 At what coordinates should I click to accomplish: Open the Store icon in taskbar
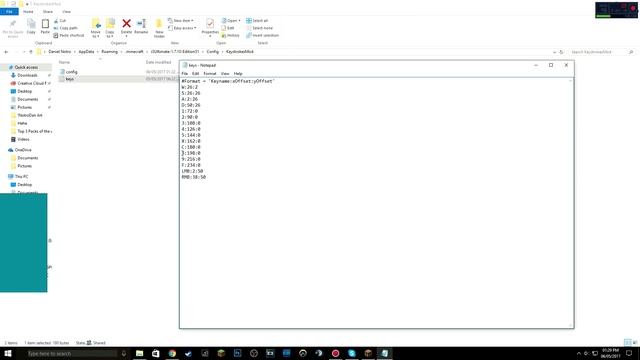coord(156,353)
